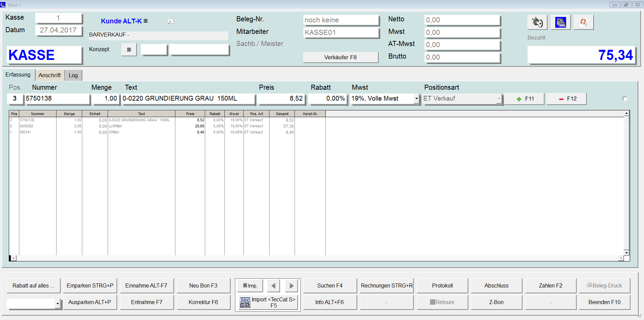Click the Menge input field

click(105, 99)
